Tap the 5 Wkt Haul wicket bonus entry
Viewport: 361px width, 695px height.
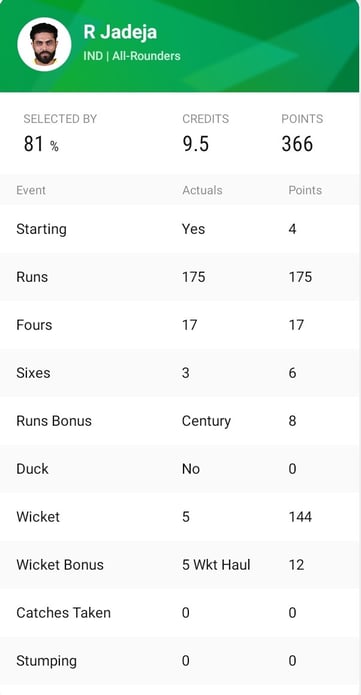[216, 565]
